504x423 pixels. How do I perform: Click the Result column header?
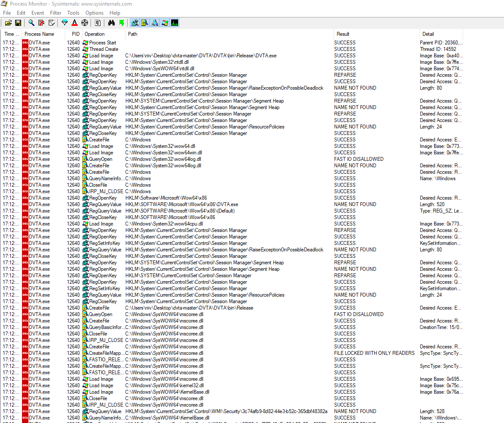tap(376, 34)
